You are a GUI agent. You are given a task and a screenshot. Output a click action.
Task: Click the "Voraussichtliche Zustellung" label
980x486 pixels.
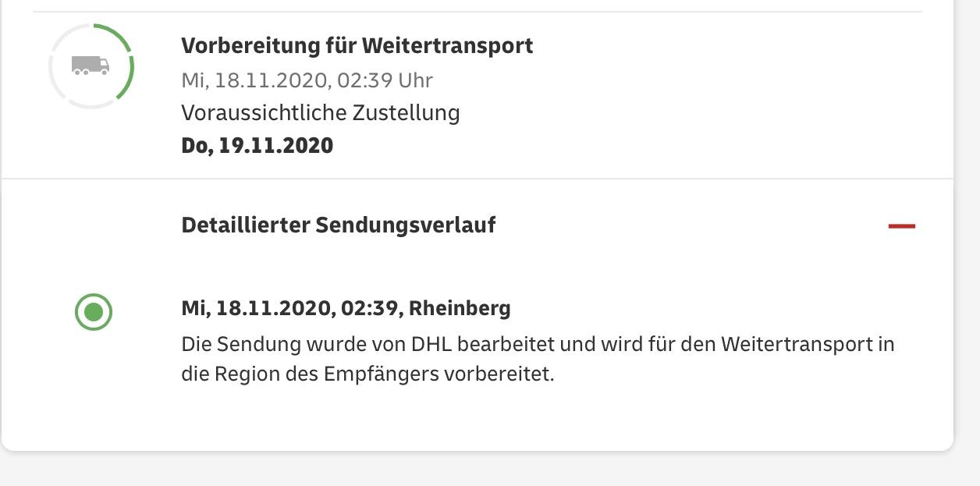point(320,113)
